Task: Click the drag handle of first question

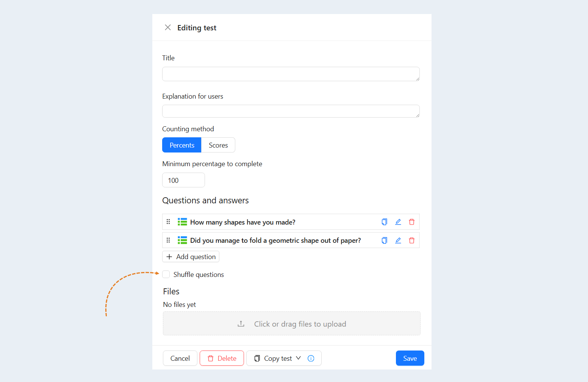Action: [x=168, y=222]
